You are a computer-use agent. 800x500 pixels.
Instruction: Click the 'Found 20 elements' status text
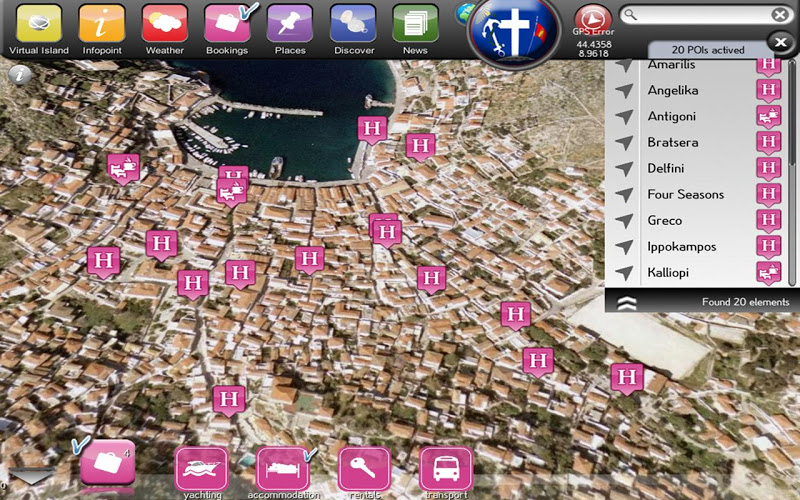[x=745, y=302]
